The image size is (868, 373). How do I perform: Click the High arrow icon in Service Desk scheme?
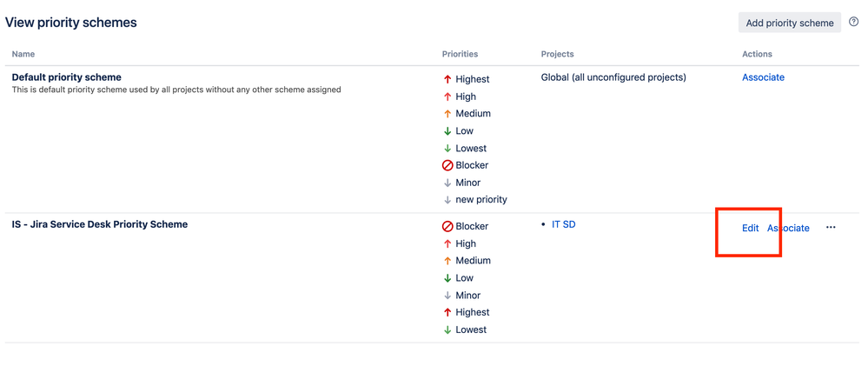click(x=447, y=243)
